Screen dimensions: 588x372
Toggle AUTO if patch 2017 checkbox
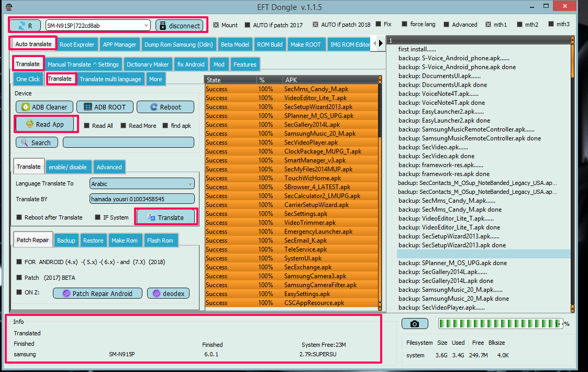(x=248, y=25)
